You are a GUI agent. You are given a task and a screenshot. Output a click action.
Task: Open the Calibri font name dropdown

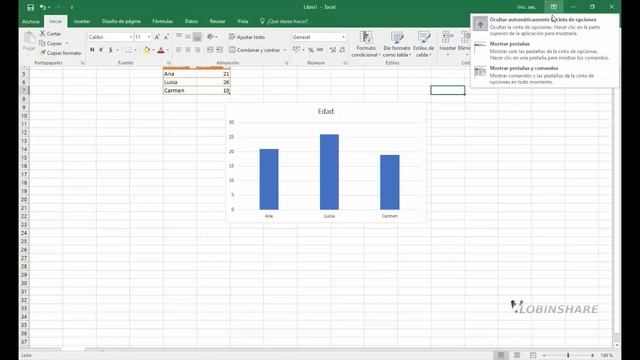point(131,37)
